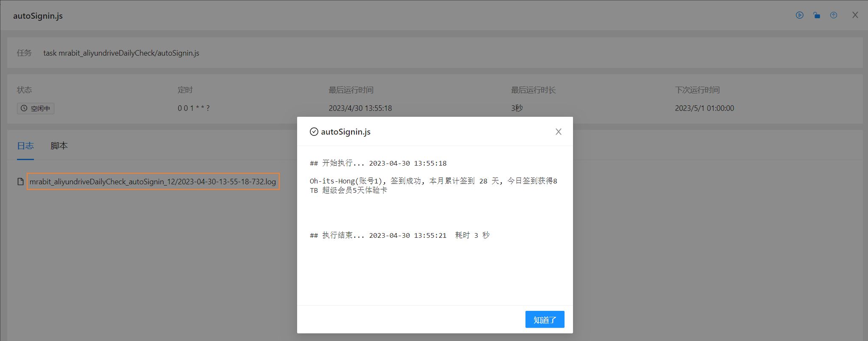Click next run time 2023/5/1 01:00:00
The image size is (868, 341).
pyautogui.click(x=705, y=108)
